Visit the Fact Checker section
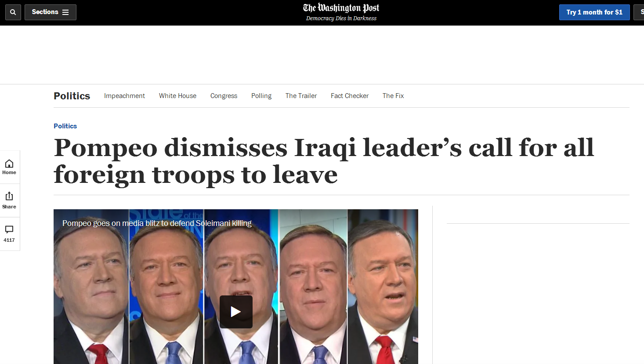 350,96
